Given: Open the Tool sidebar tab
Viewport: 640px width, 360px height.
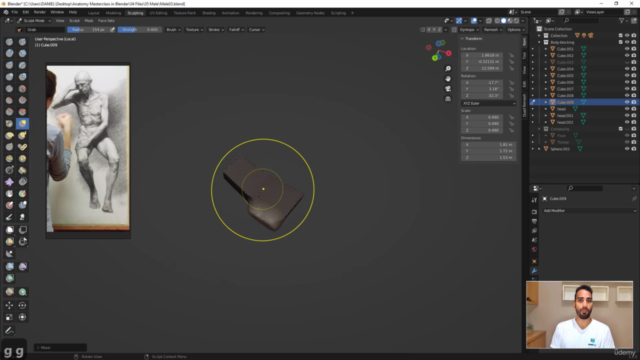Looking at the screenshot, I should [x=524, y=55].
